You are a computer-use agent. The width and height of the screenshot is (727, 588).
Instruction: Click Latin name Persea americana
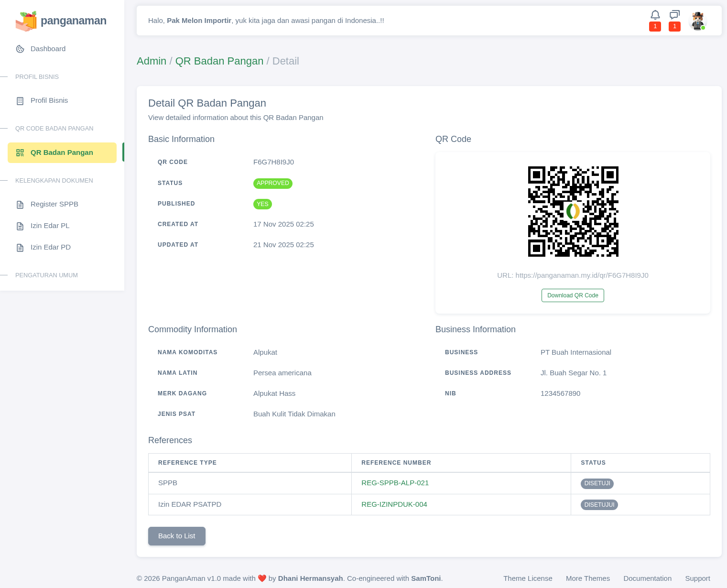tap(282, 373)
